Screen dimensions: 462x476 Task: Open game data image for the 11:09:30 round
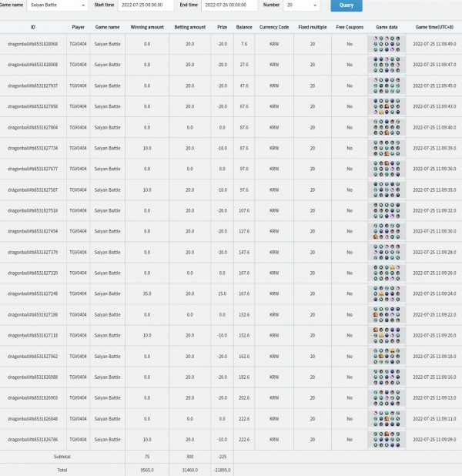click(x=387, y=231)
